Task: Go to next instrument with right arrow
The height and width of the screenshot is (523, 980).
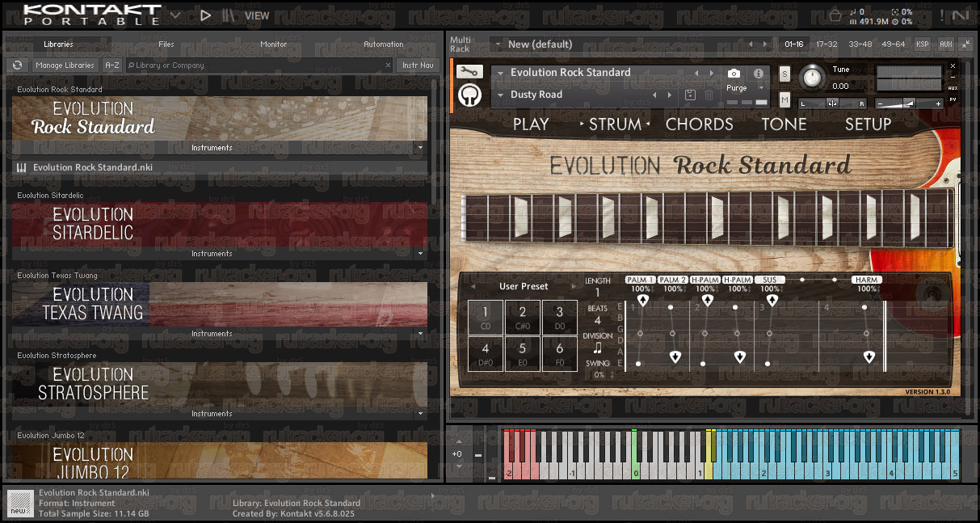Action: click(x=711, y=73)
